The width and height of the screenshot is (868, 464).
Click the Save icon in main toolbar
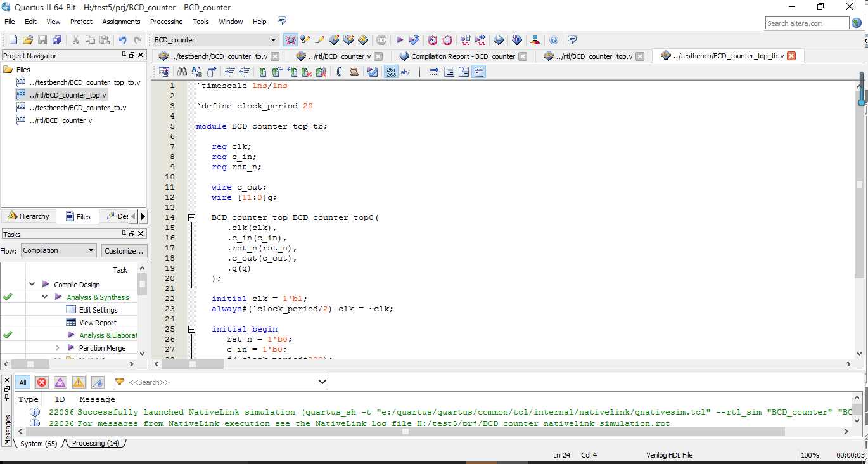[x=42, y=40]
